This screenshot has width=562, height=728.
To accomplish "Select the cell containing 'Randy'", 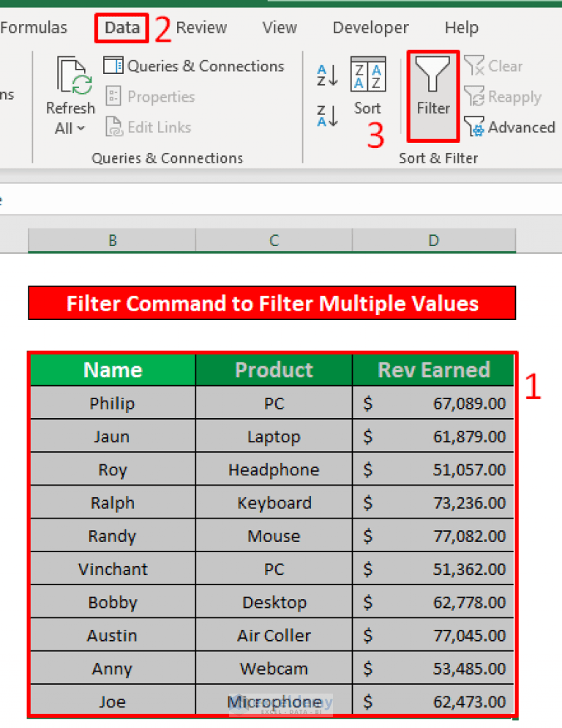I will [x=113, y=535].
